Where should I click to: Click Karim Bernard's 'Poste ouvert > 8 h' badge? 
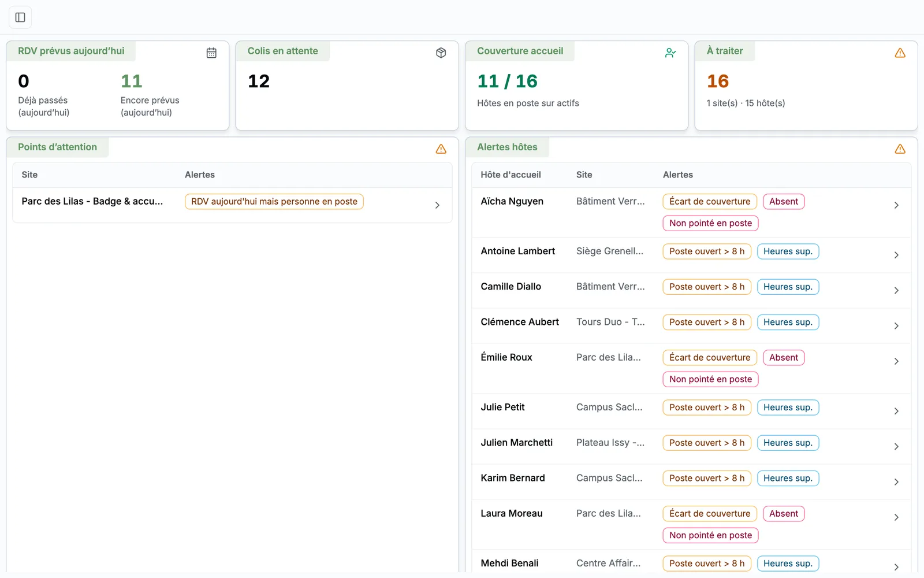pos(707,479)
